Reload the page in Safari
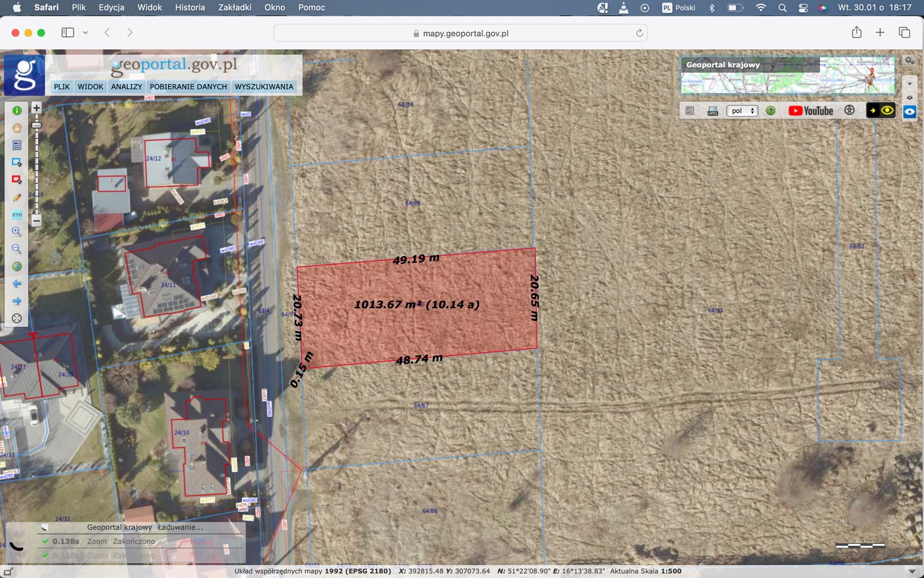This screenshot has height=578, width=924. pos(639,33)
